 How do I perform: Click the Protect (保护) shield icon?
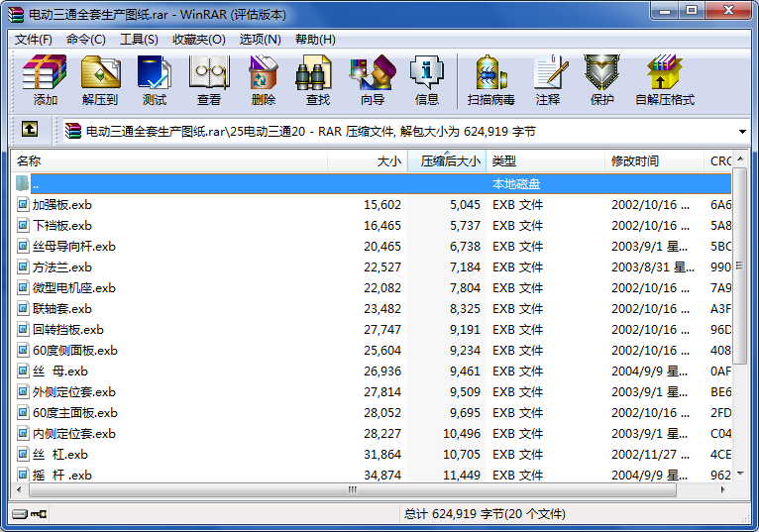point(601,80)
